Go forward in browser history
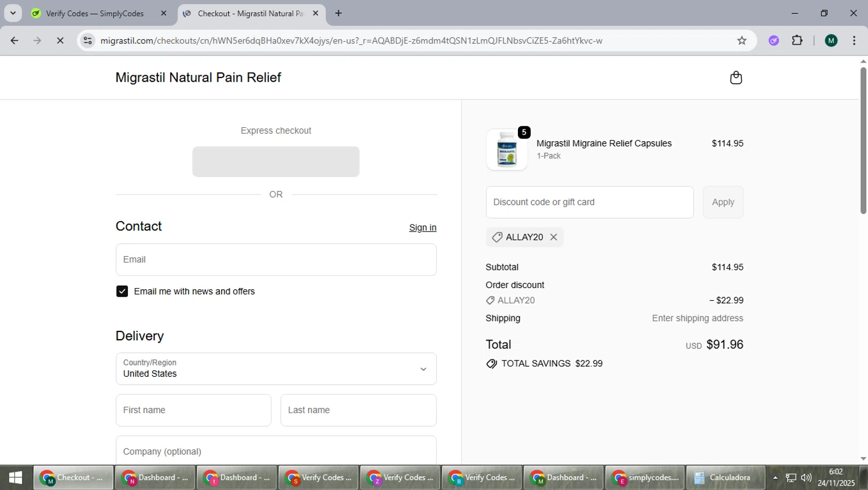The height and width of the screenshot is (490, 868). (37, 40)
